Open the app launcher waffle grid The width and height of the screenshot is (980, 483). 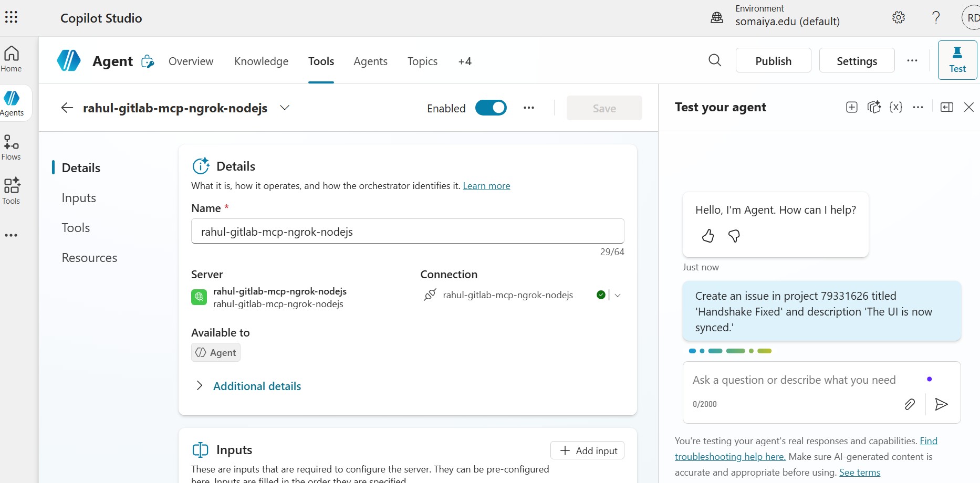click(x=11, y=17)
